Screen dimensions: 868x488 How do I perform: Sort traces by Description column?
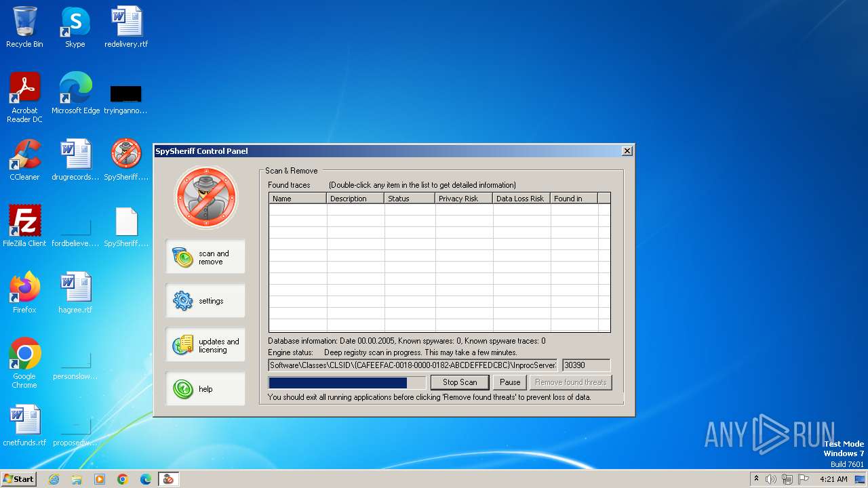tap(355, 199)
